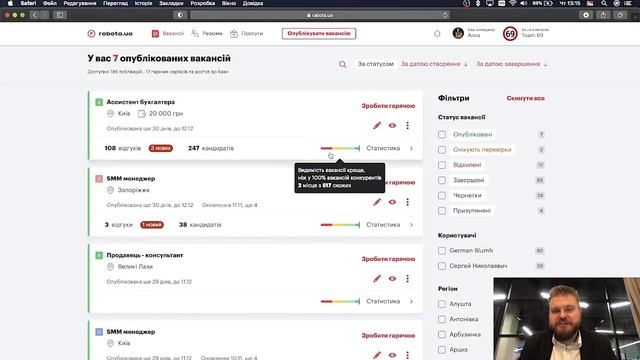The width and height of the screenshot is (640, 360).
Task: Reset filters with Скинути все
Action: click(x=525, y=98)
